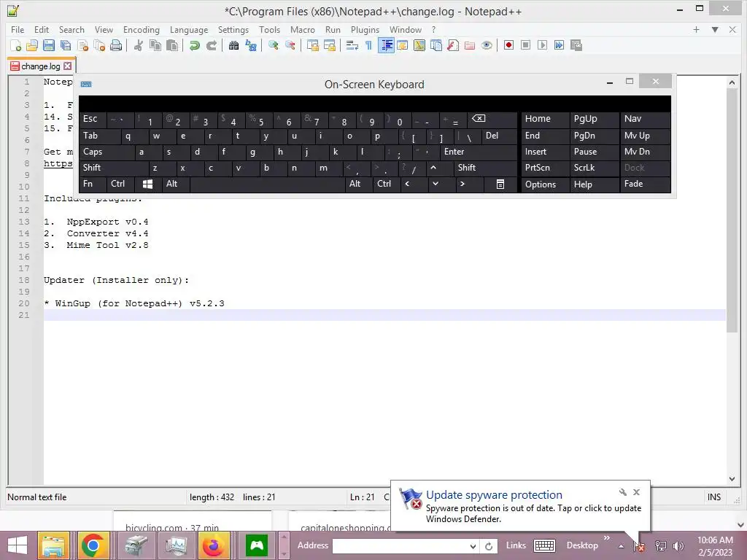
Task: Create a new file via toolbar
Action: pyautogui.click(x=16, y=45)
